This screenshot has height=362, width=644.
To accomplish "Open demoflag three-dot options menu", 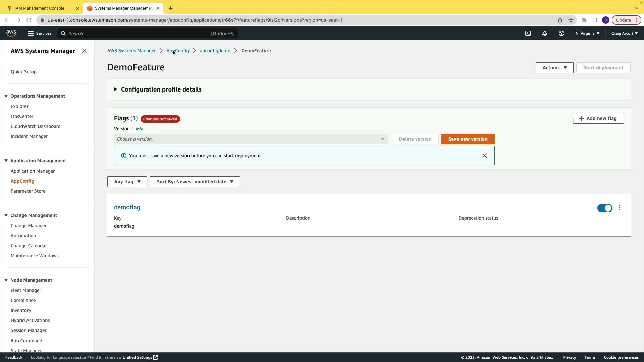I will (x=619, y=208).
